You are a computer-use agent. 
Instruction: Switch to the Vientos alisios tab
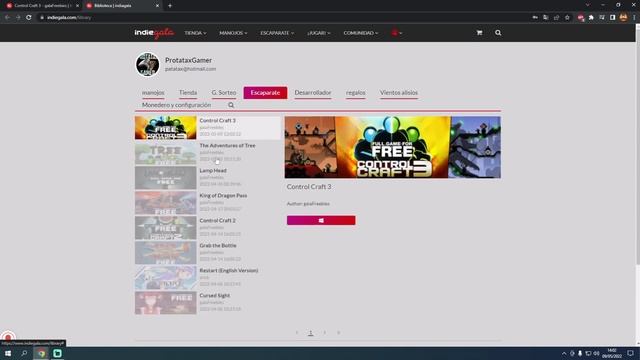pyautogui.click(x=399, y=93)
